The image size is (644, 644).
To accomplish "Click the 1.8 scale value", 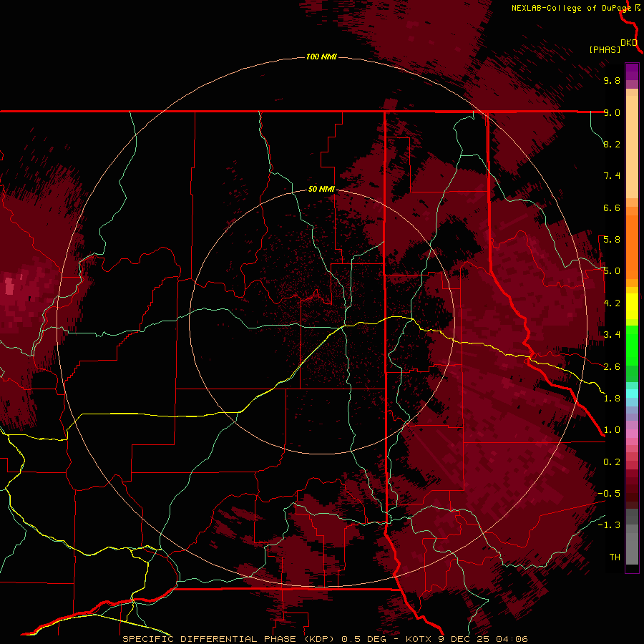I will click(612, 399).
